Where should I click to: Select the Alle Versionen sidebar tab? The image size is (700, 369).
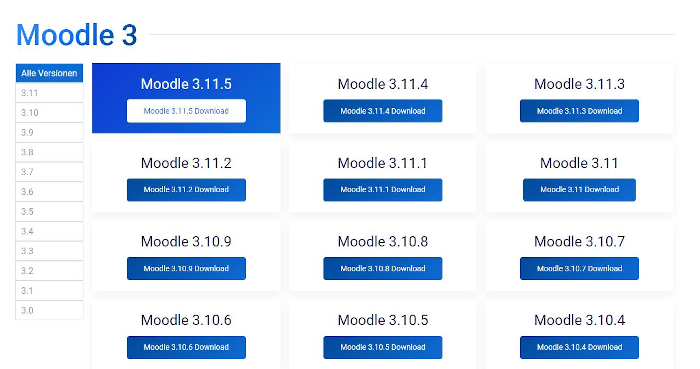[x=50, y=73]
